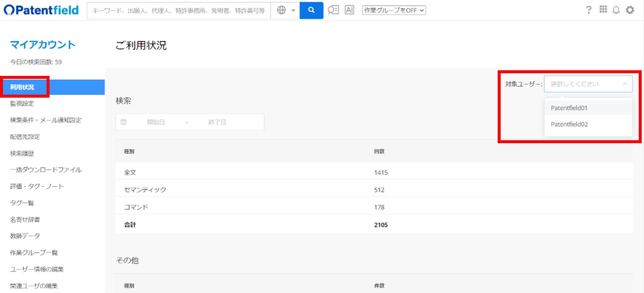This screenshot has height=293, width=644.
Task: Click the value 1415 in the table
Action: 381,173
